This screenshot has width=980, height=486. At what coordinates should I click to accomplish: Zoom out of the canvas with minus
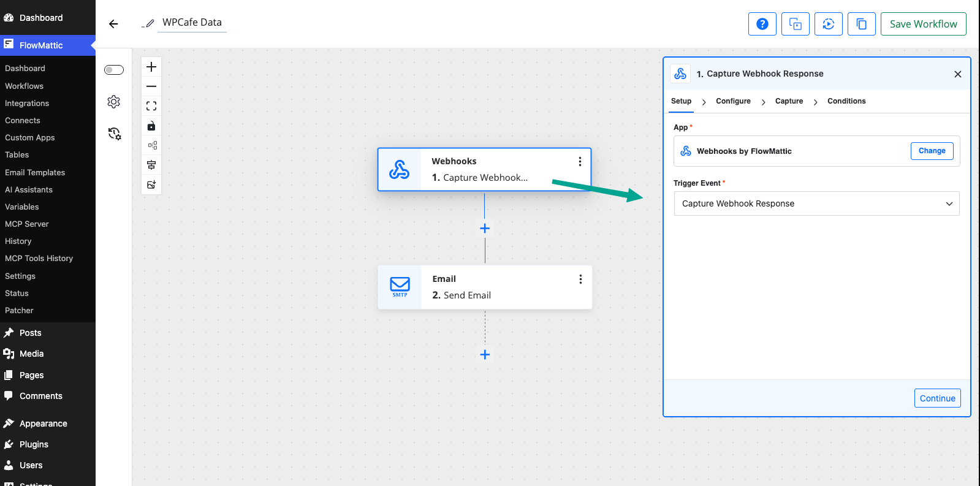pyautogui.click(x=151, y=86)
